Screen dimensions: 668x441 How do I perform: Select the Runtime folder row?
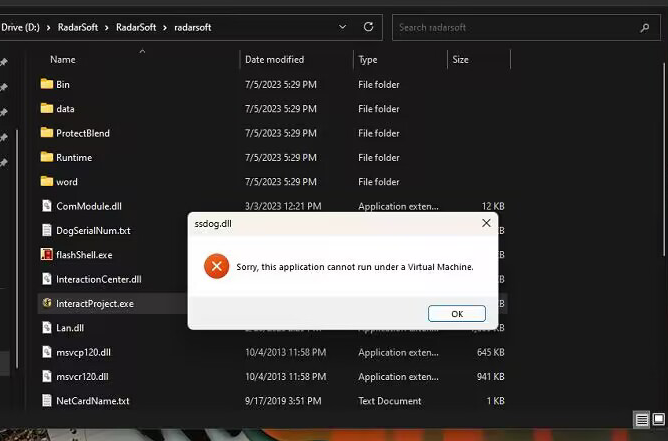click(x=74, y=157)
